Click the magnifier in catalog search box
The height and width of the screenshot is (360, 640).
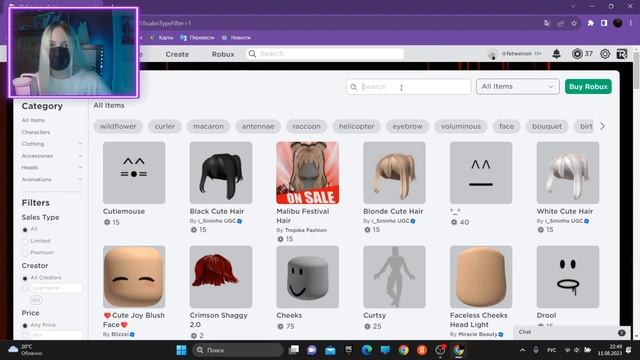(x=354, y=87)
